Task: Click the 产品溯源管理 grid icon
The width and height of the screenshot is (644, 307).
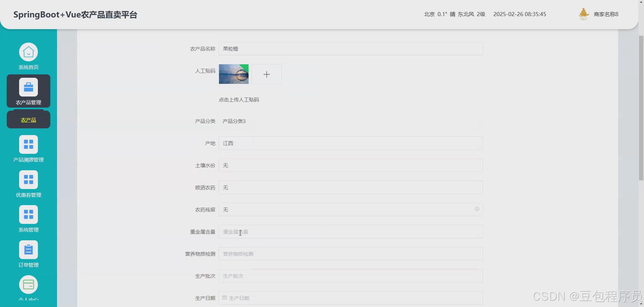Action: (x=29, y=144)
